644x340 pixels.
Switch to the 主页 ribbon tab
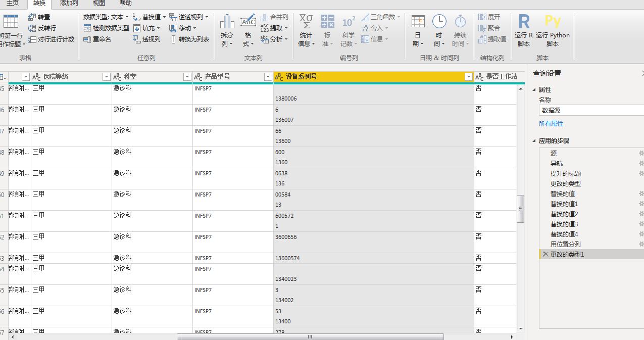pos(13,3)
